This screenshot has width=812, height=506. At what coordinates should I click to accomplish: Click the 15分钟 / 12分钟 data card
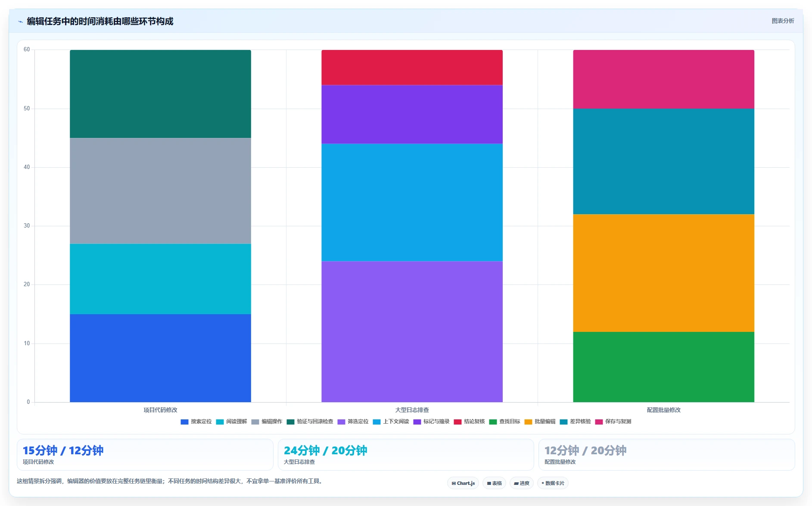145,455
